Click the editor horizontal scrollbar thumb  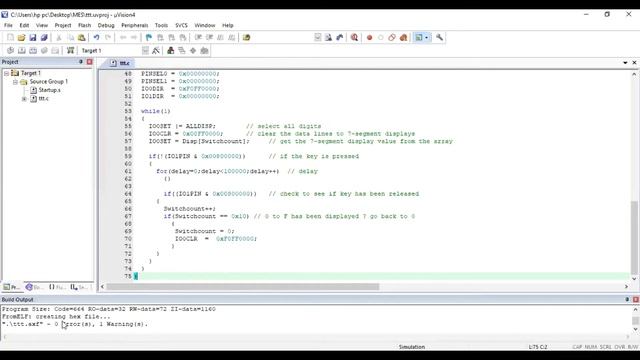(x=242, y=287)
